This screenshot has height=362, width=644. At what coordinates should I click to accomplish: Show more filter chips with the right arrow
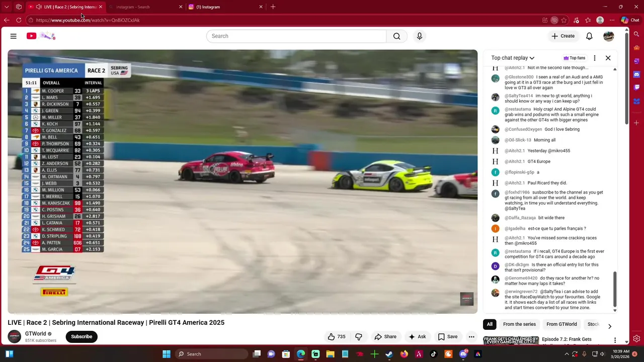tap(609, 326)
